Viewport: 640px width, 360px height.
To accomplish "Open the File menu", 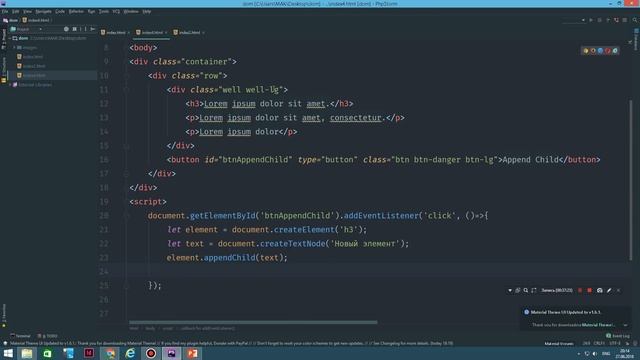I will pyautogui.click(x=4, y=11).
